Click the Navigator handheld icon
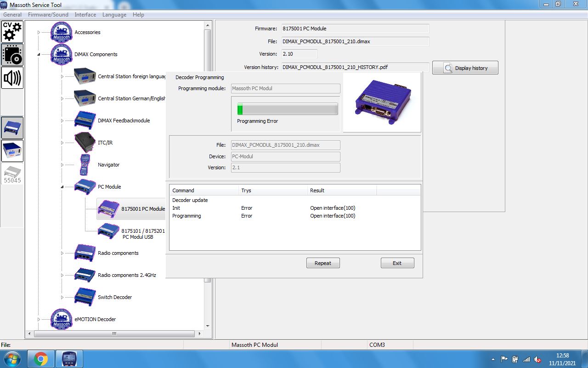 85,165
